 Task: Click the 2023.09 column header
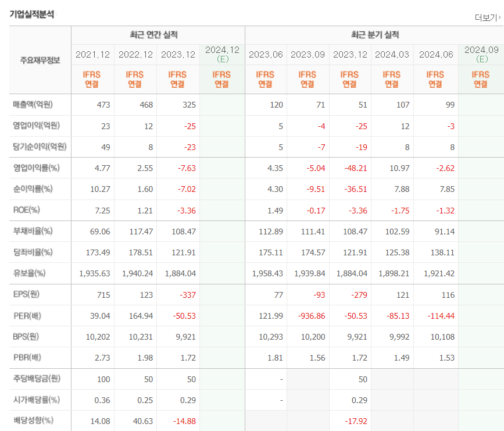coord(308,55)
